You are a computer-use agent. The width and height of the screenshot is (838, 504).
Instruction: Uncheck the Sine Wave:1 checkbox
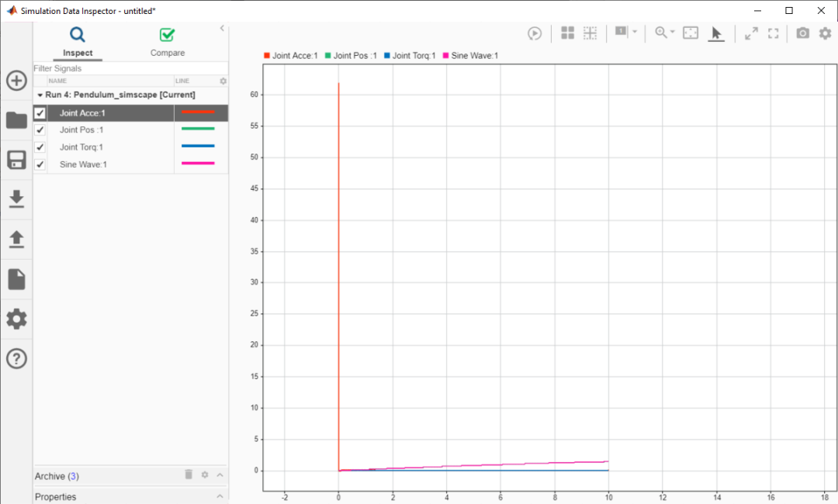click(40, 164)
